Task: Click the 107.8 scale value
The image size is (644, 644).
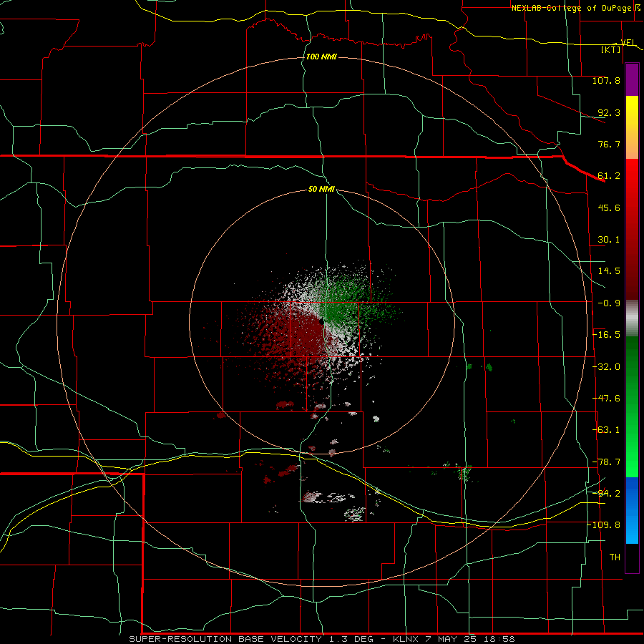Action: coord(606,80)
